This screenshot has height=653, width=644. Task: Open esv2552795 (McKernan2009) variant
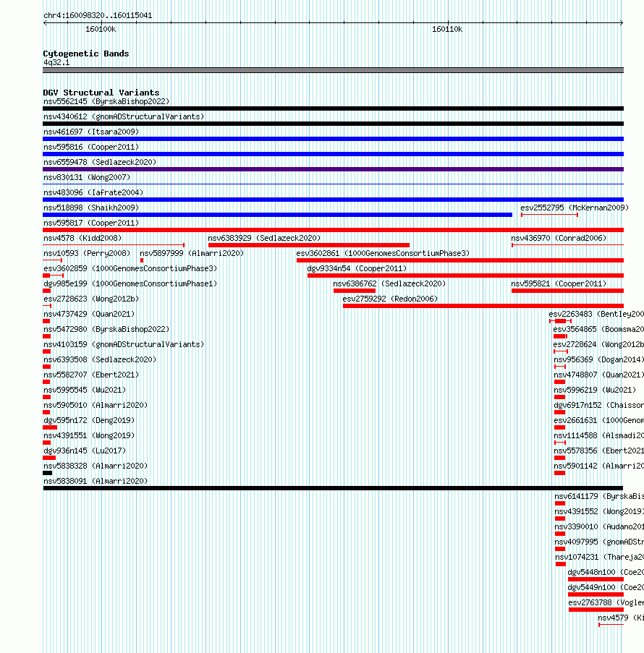575,208
